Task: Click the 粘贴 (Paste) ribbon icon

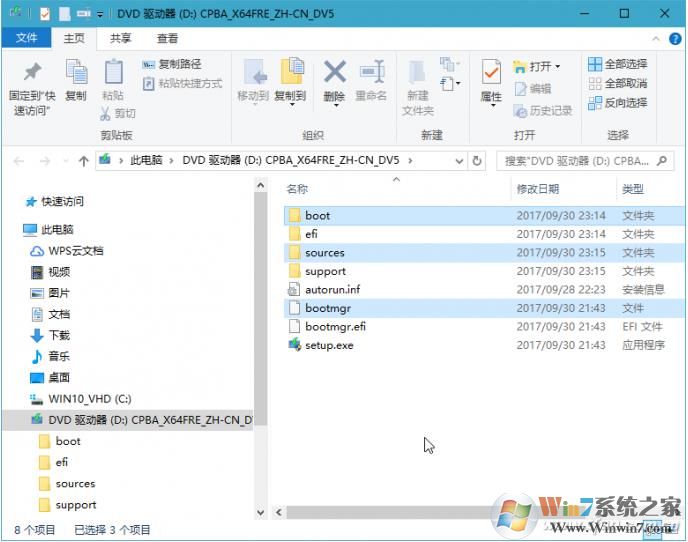Action: 113,72
